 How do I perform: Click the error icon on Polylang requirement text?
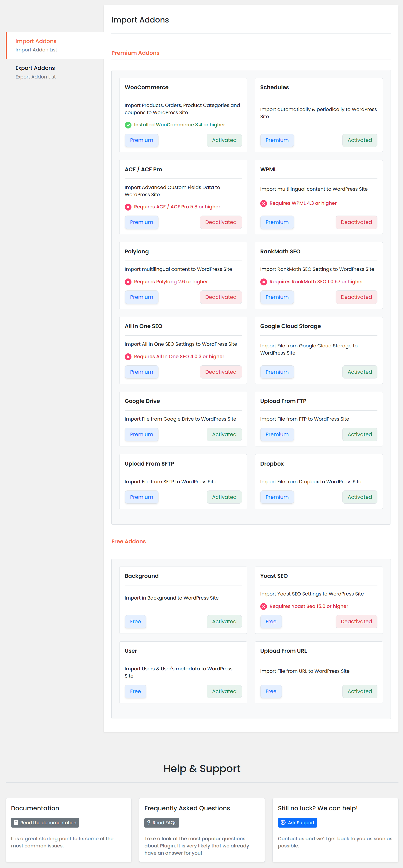click(128, 282)
